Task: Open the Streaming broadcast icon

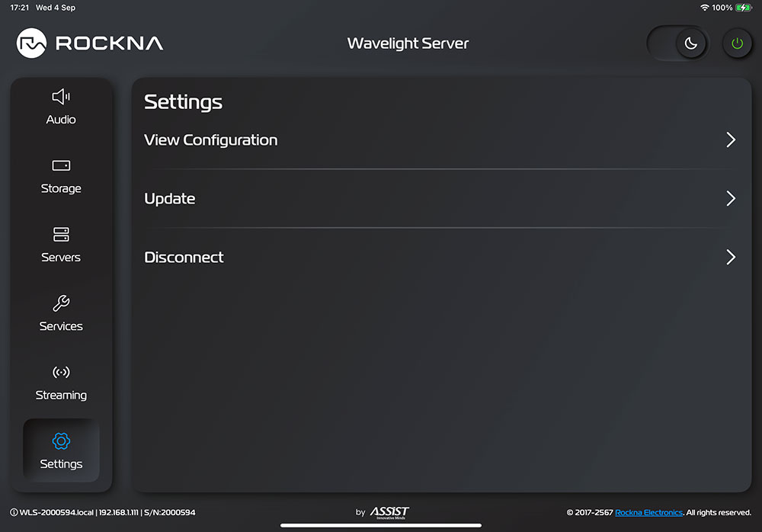Action: click(61, 372)
